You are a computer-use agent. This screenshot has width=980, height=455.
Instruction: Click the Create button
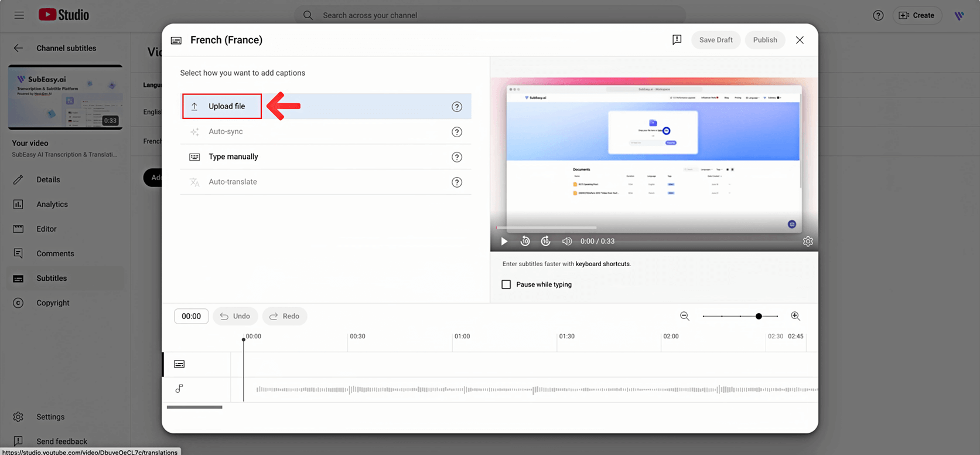click(x=917, y=15)
